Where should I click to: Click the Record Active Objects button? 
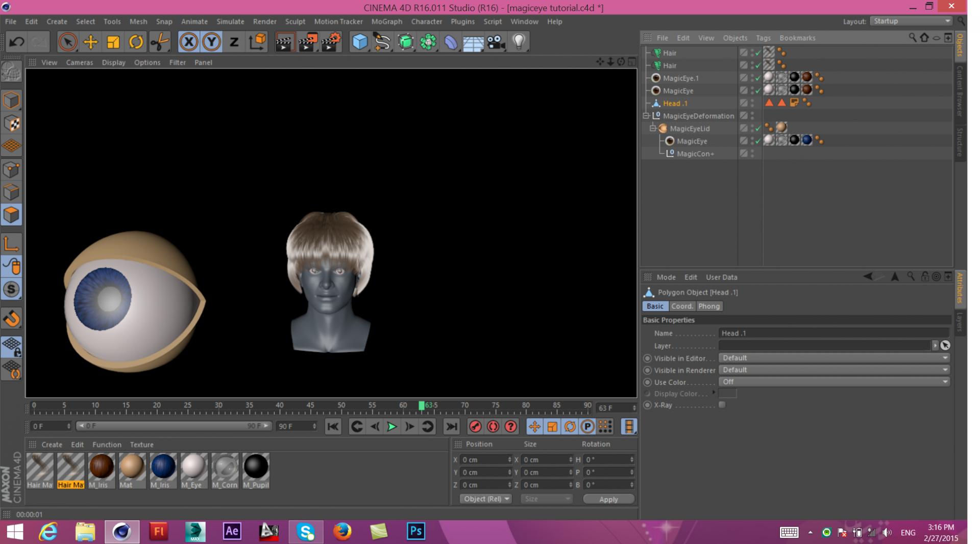pos(475,427)
